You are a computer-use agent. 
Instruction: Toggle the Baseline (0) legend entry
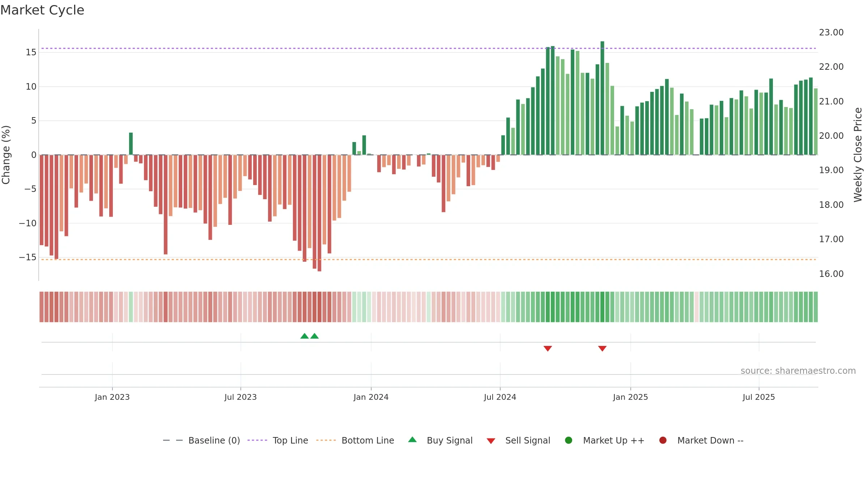[201, 440]
